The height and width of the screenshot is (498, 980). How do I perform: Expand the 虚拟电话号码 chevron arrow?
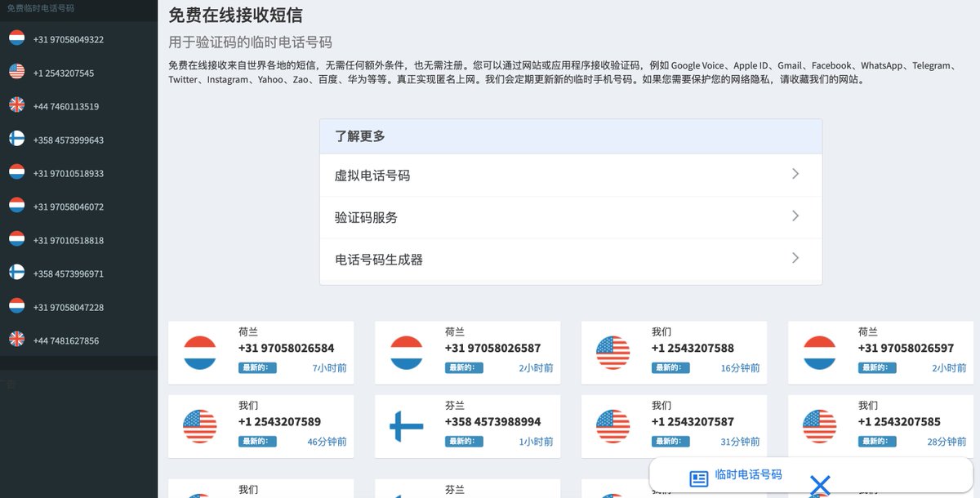coord(795,174)
